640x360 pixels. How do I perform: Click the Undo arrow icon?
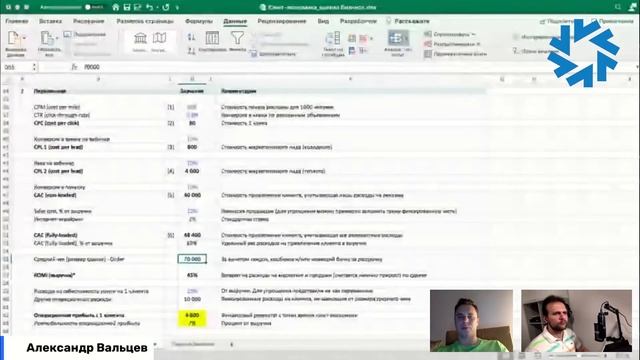pos(149,7)
